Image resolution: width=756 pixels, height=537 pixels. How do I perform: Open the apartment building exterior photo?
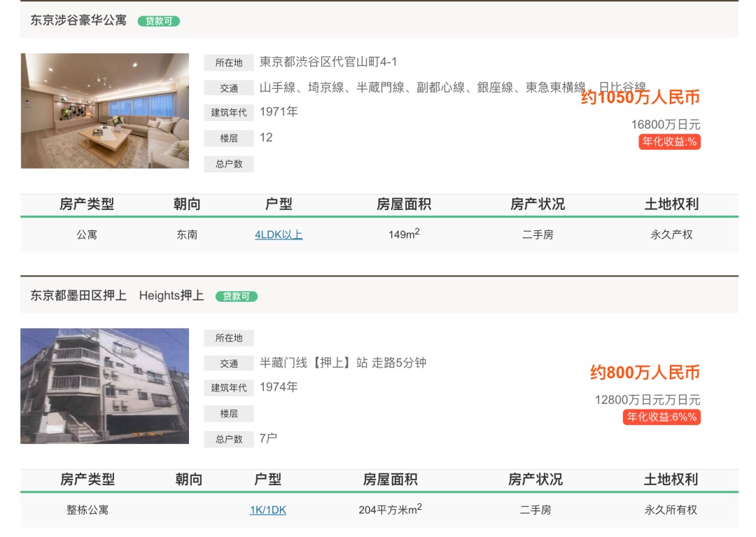104,386
